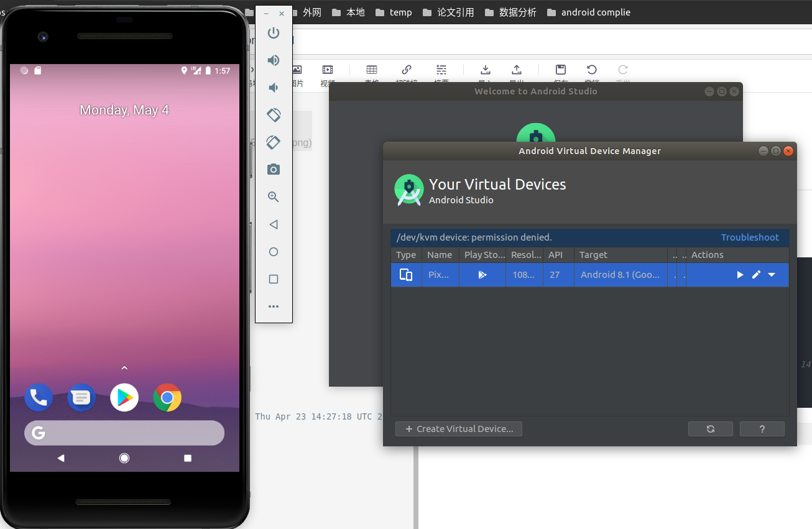The image size is (812, 529).
Task: Click Create Virtual Device button
Action: click(x=459, y=429)
